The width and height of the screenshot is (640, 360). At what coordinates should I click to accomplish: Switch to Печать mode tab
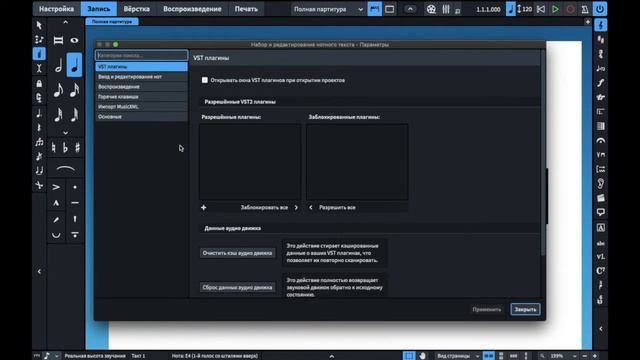pyautogui.click(x=246, y=9)
